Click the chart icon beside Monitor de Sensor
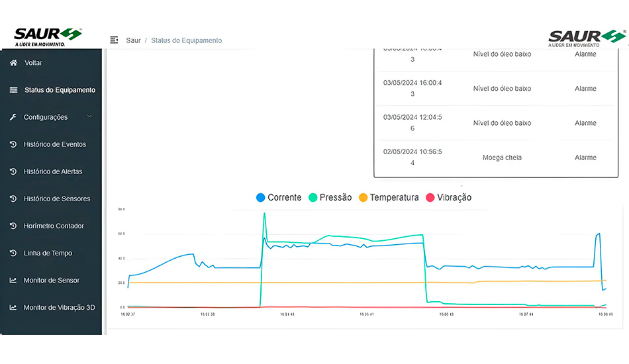Screen dimensions: 629x364 coord(13,281)
